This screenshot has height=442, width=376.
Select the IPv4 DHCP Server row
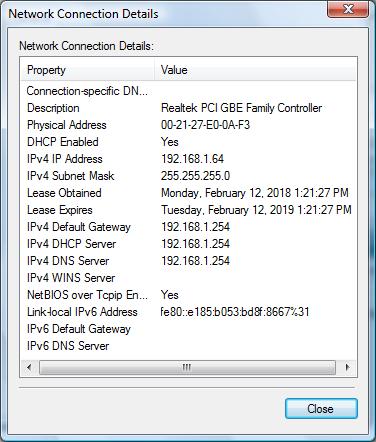(189, 244)
